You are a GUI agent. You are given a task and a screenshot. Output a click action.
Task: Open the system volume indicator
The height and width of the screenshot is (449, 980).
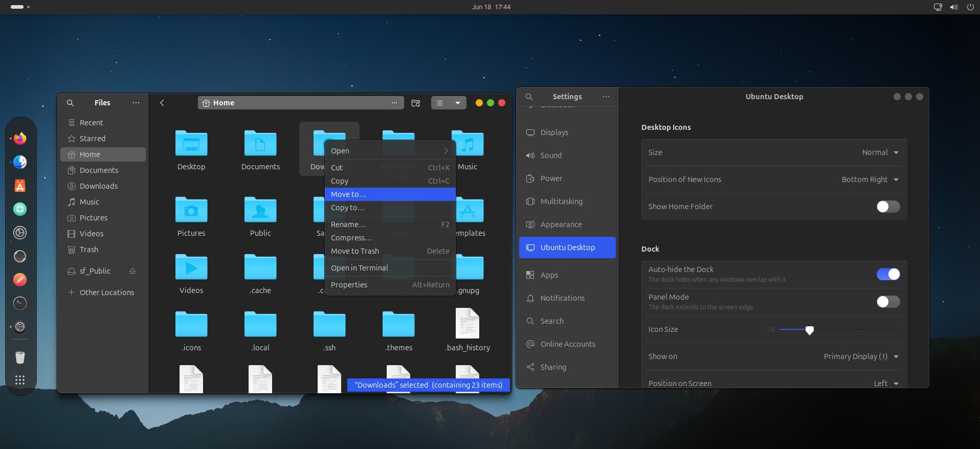click(954, 7)
